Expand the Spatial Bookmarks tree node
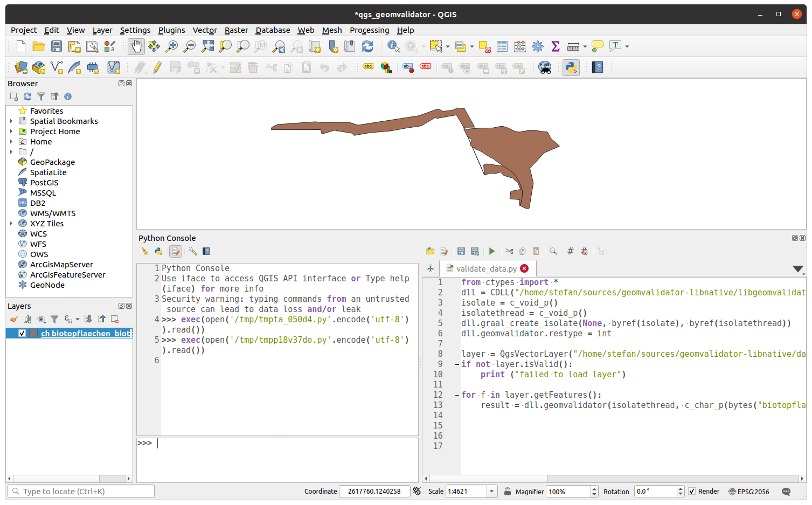 click(x=11, y=121)
